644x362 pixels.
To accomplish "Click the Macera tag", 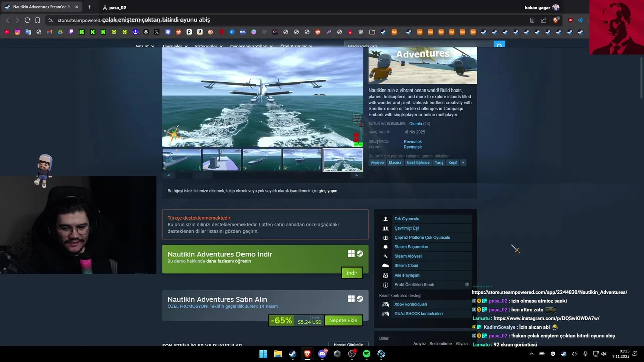I will click(395, 162).
